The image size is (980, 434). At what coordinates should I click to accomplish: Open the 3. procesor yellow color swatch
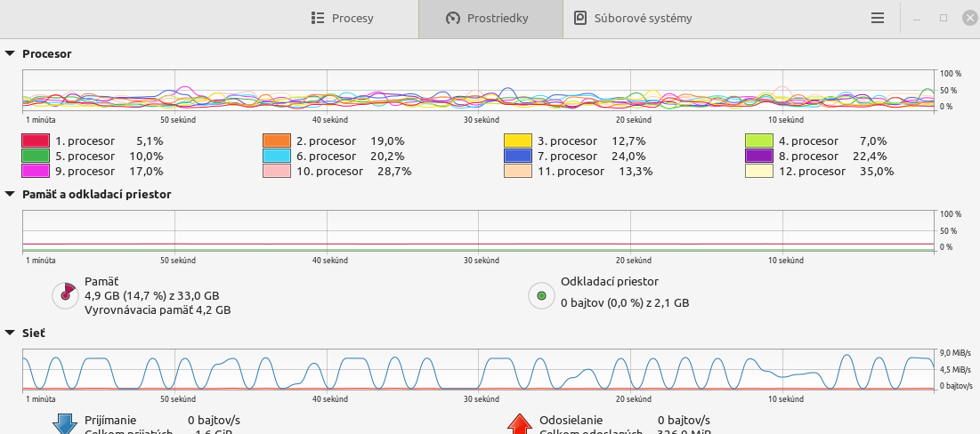point(518,141)
